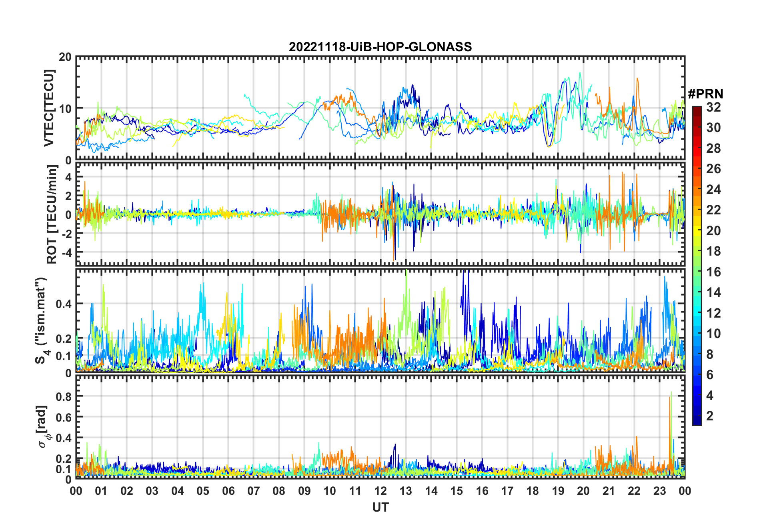Click the colorbar tick label 10

[x=713, y=334]
